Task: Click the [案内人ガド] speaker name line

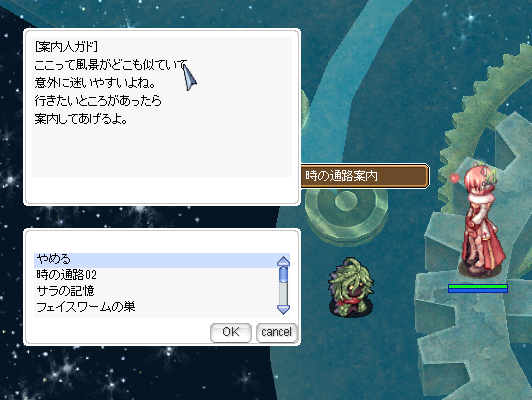Action: point(66,46)
